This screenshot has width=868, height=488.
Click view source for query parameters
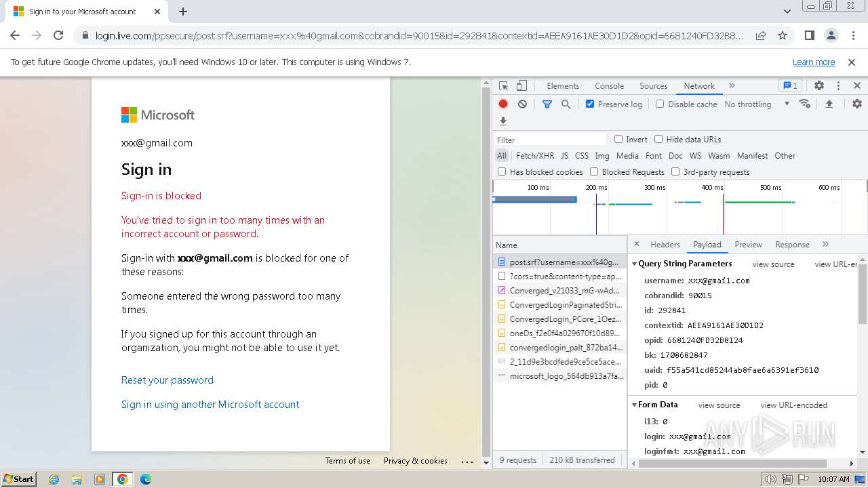773,264
